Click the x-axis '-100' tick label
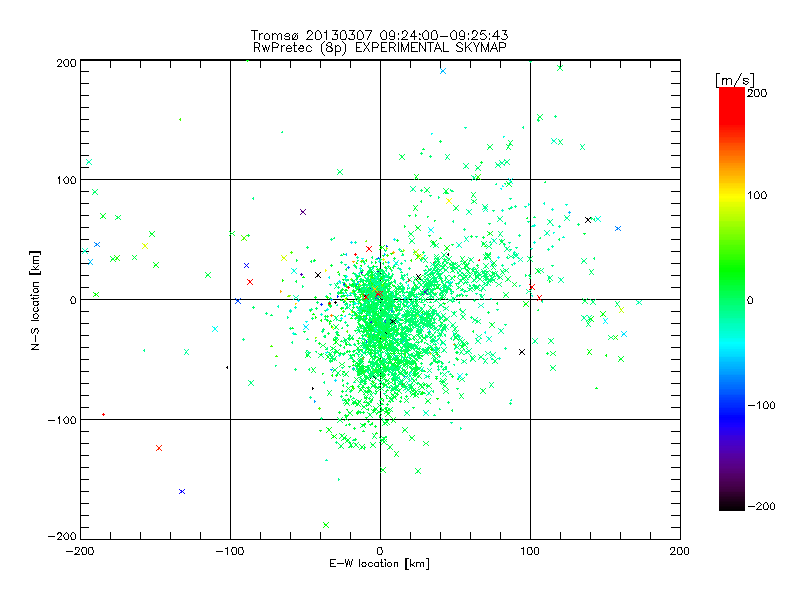The width and height of the screenshot is (800, 600). tap(230, 551)
